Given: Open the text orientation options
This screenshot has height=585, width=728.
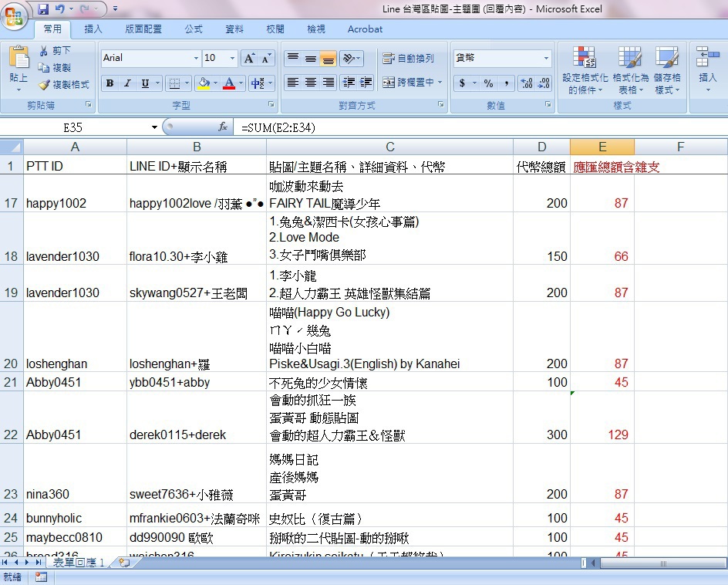Looking at the screenshot, I should [x=351, y=58].
